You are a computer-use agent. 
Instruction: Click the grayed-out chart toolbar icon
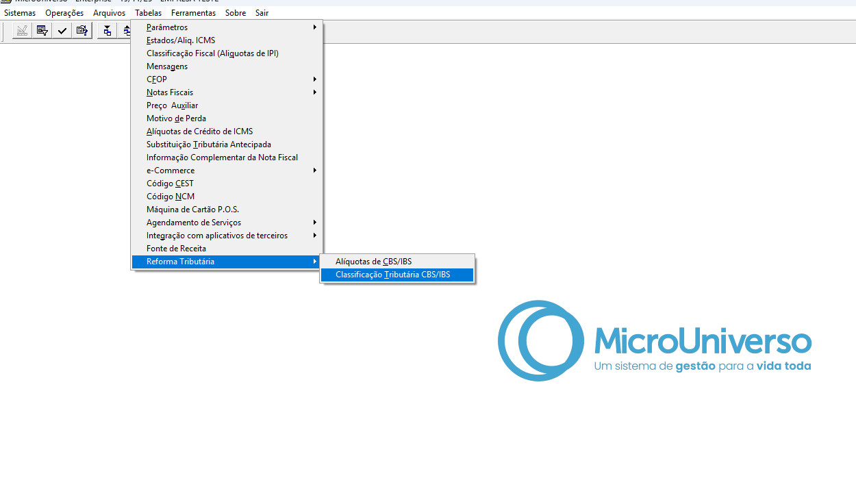click(x=22, y=30)
